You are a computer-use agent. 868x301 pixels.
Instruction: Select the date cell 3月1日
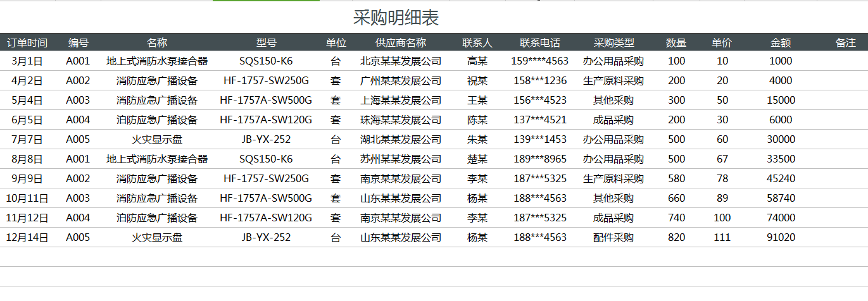27,61
